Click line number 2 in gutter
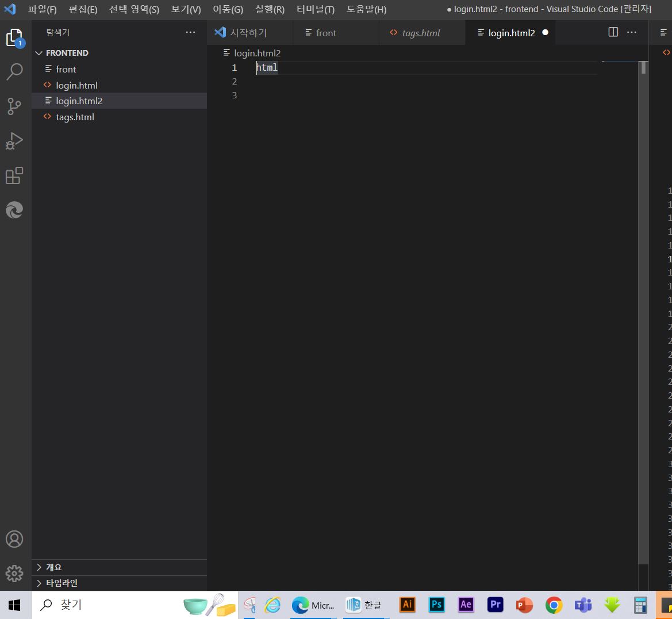This screenshot has height=619, width=672. [x=235, y=82]
